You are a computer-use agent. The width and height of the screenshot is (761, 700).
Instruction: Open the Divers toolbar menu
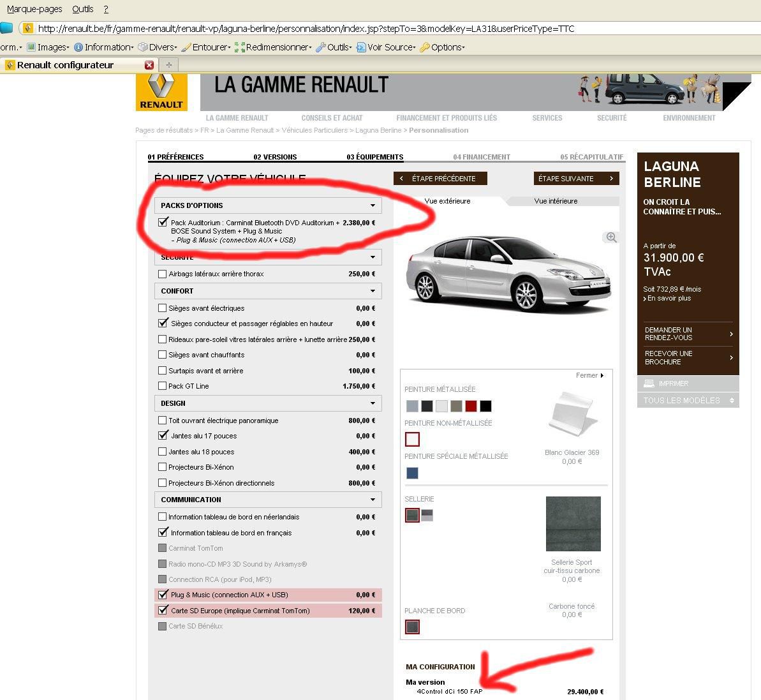click(158, 47)
